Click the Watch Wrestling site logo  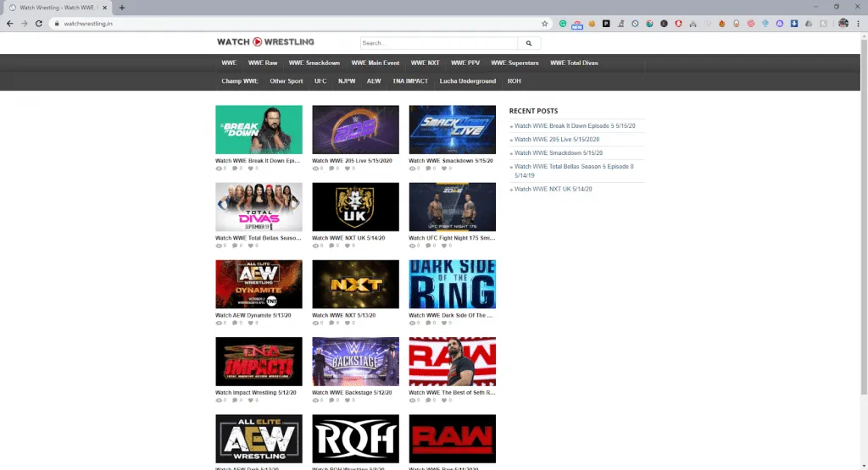click(265, 42)
